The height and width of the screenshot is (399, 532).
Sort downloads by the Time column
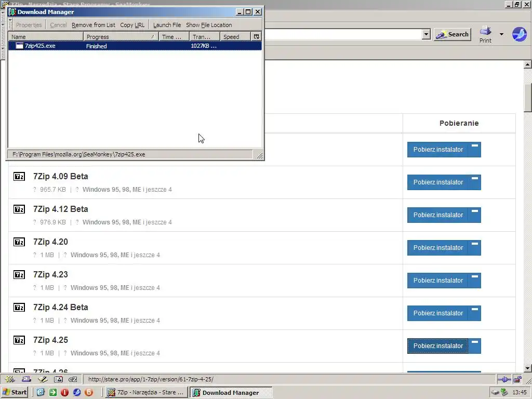[174, 37]
